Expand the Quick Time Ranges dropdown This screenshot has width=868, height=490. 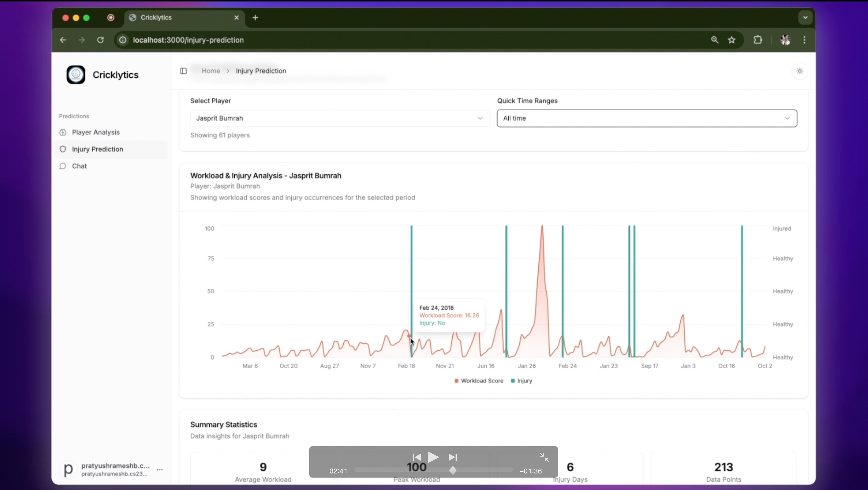click(x=647, y=118)
